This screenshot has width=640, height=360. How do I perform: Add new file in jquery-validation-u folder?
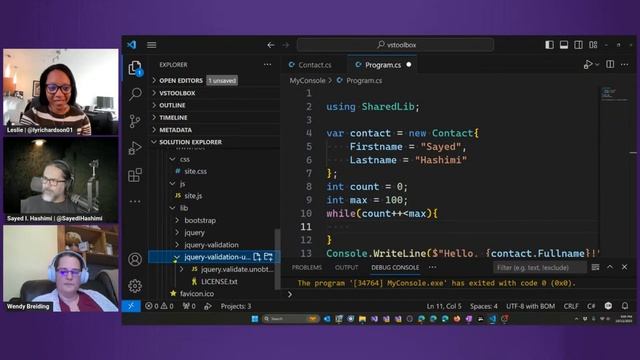(x=257, y=257)
